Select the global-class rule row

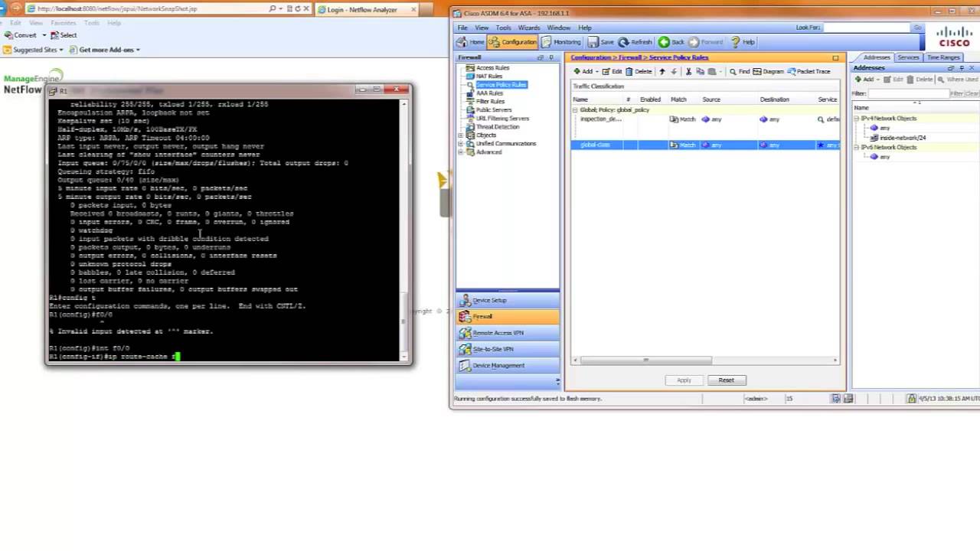pos(705,145)
